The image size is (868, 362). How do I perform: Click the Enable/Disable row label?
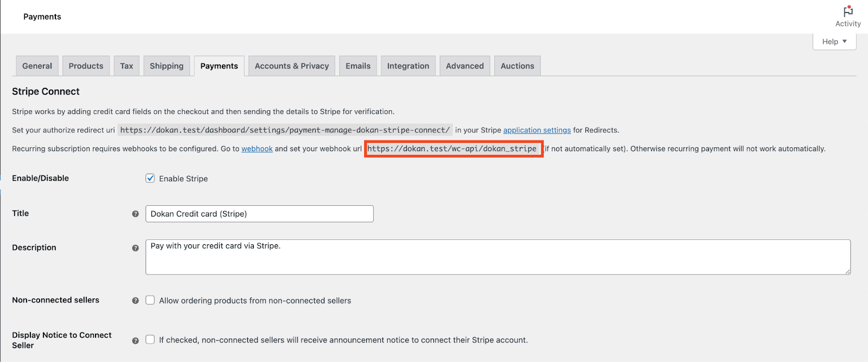point(41,178)
